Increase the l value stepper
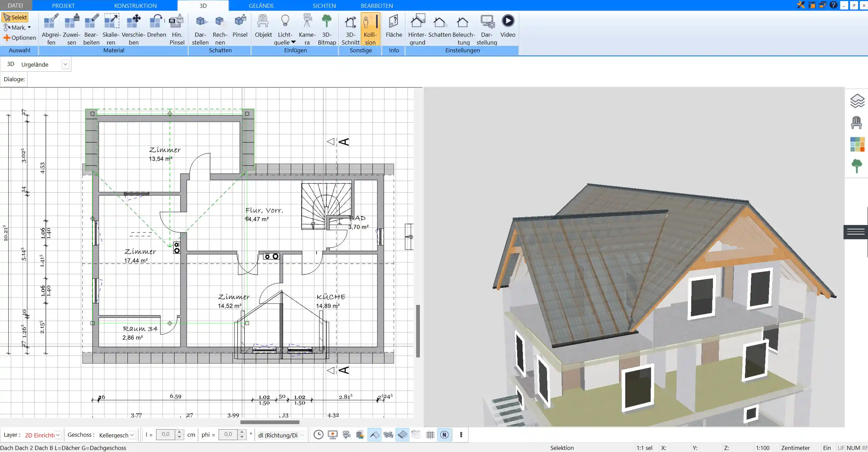This screenshot has width=868, height=452. [x=180, y=432]
